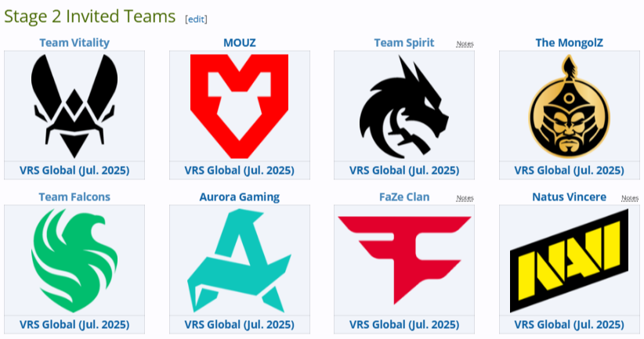Open The MongolZ team name link
The height and width of the screenshot is (339, 644).
click(x=570, y=43)
